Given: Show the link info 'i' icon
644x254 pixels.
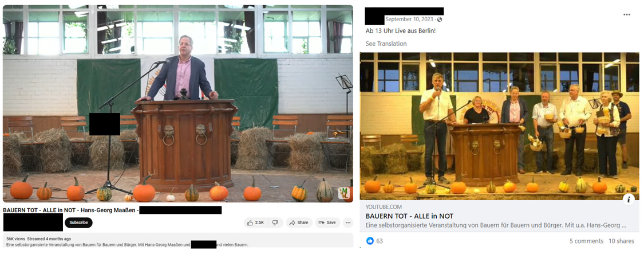Looking at the screenshot, I should point(629,200).
